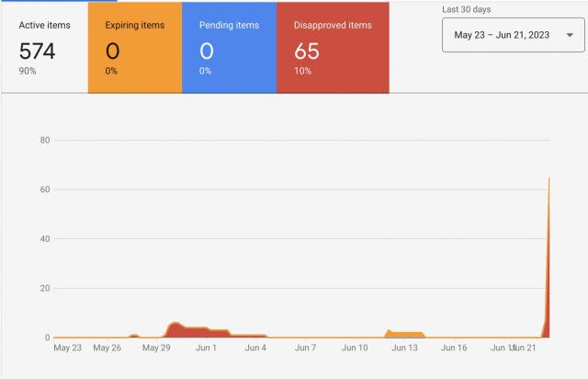Click the 574 active items count
The height and width of the screenshot is (379, 588).
pos(38,51)
